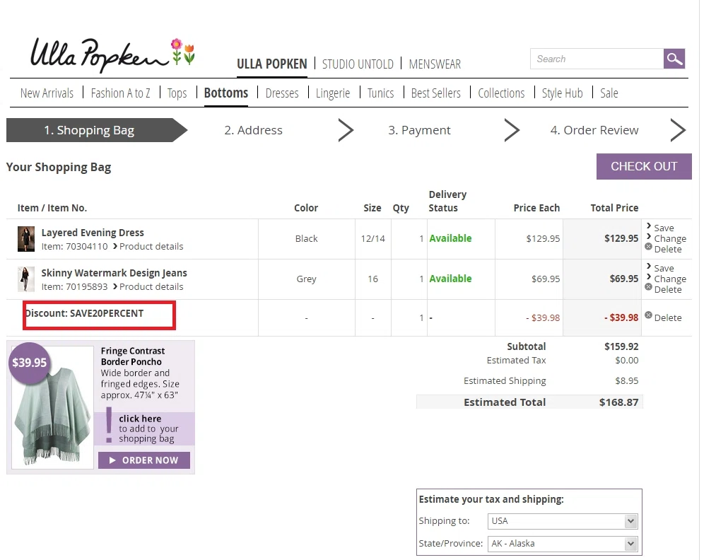Click the Estimated Shipping value $8.95
Viewport: 728px width, 560px height.
(x=627, y=381)
